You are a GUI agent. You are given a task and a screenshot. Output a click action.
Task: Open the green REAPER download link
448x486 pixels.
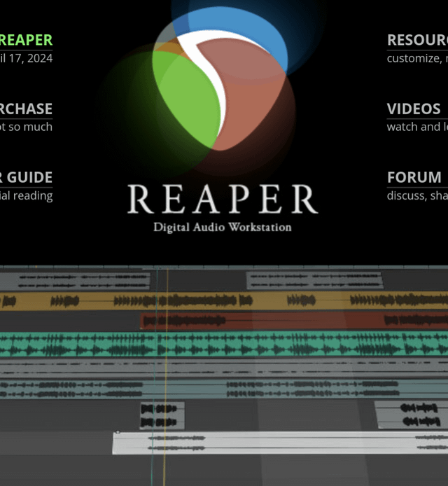[x=26, y=40]
